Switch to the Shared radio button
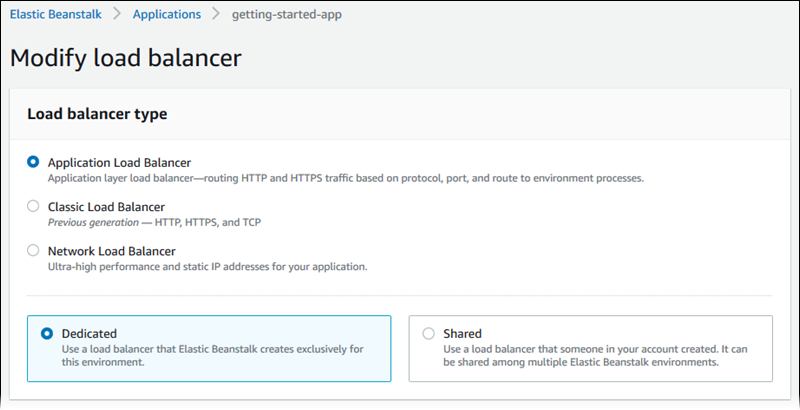The image size is (800, 410). click(x=429, y=333)
